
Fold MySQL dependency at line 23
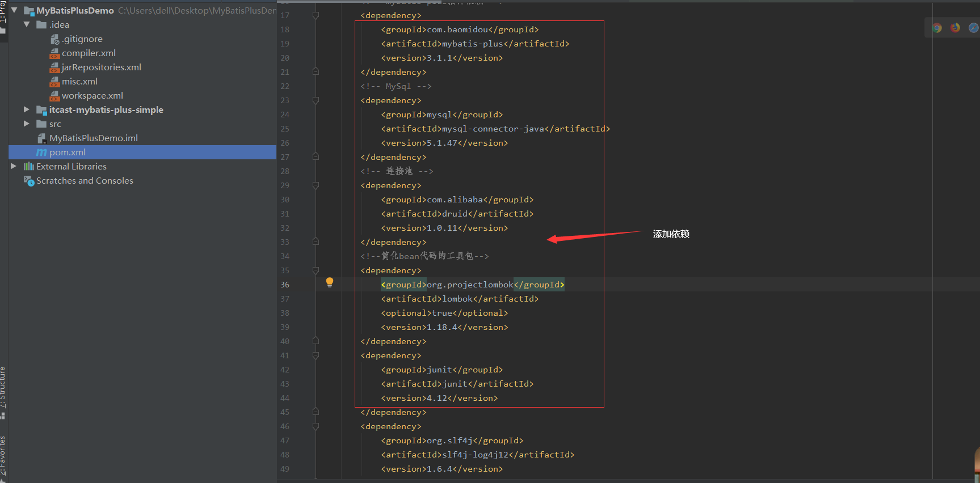[316, 100]
